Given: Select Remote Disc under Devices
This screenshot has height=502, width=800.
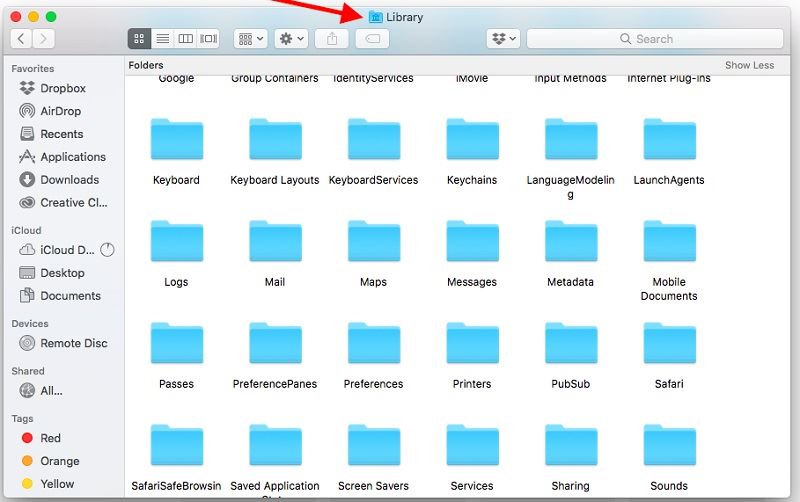Looking at the screenshot, I should (x=63, y=343).
